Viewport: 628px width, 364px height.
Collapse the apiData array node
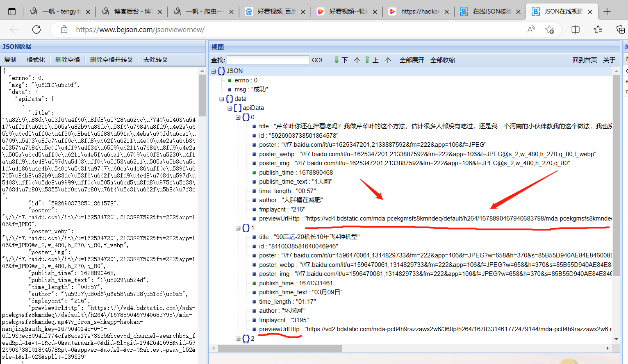click(230, 108)
